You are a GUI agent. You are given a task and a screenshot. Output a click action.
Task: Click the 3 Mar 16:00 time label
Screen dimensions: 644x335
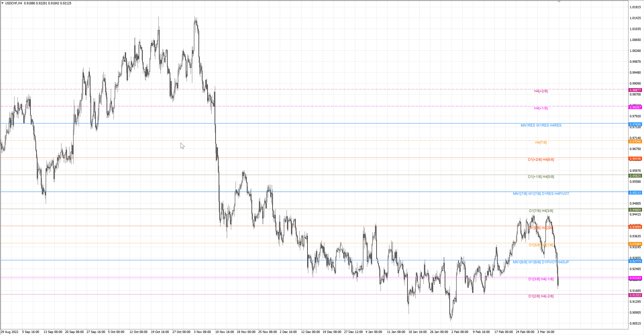click(x=546, y=332)
